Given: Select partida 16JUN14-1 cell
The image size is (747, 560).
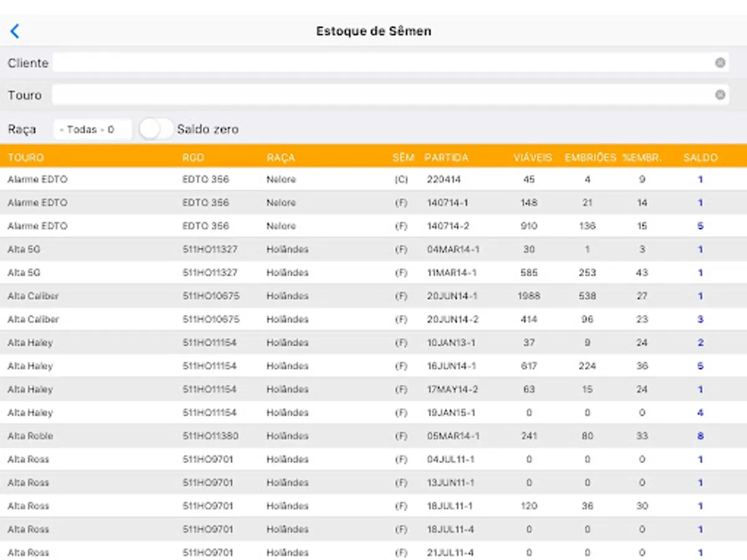Looking at the screenshot, I should click(452, 366).
